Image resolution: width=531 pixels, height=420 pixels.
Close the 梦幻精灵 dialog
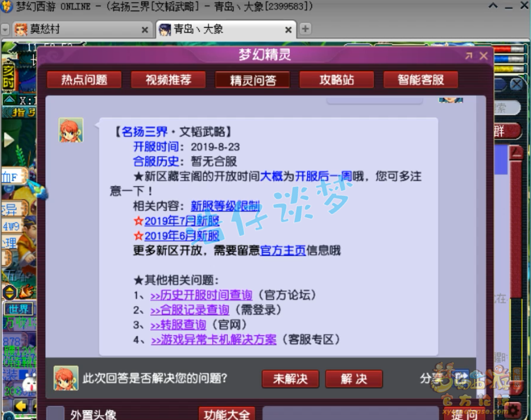[x=484, y=56]
